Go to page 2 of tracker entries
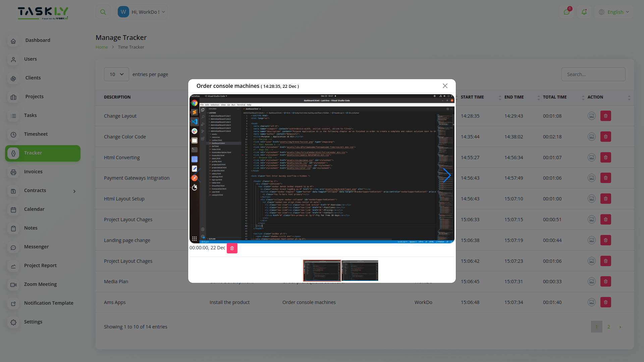 608,326
